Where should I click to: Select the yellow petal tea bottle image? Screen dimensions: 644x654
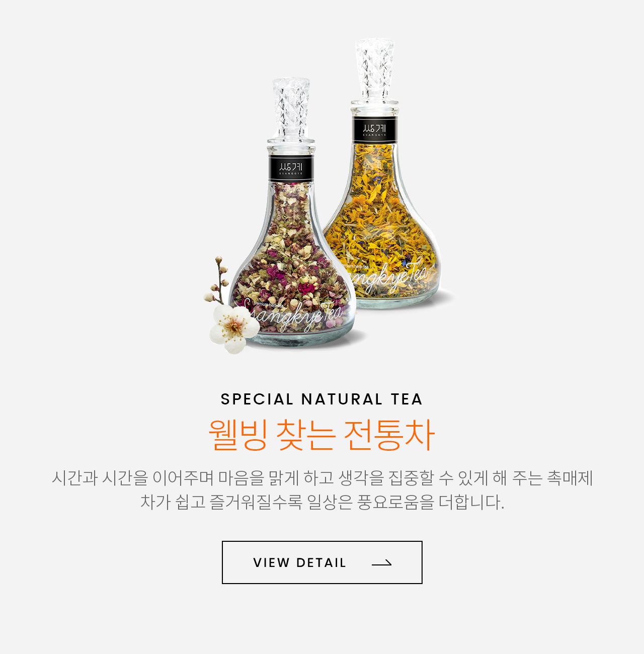382,174
